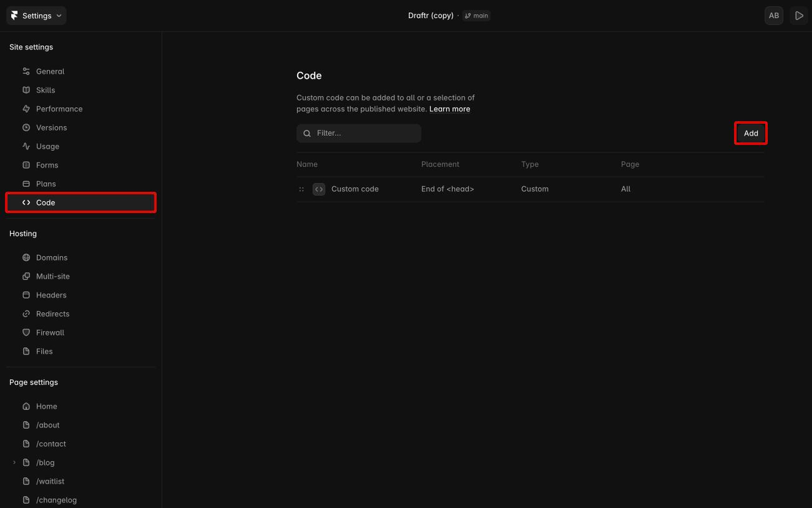Viewport: 812px width, 508px height.
Task: Click the main branch badge
Action: point(476,16)
